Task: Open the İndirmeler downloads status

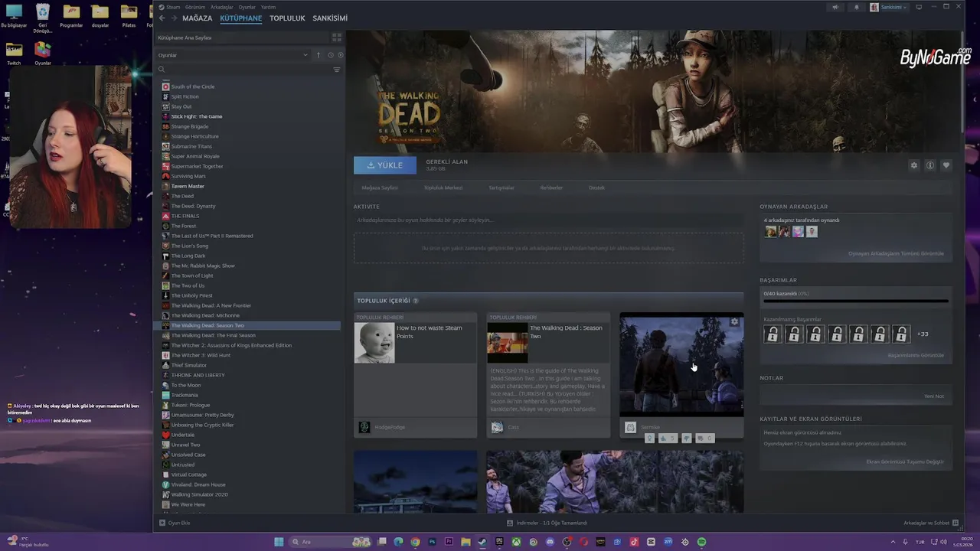Action: pos(547,523)
